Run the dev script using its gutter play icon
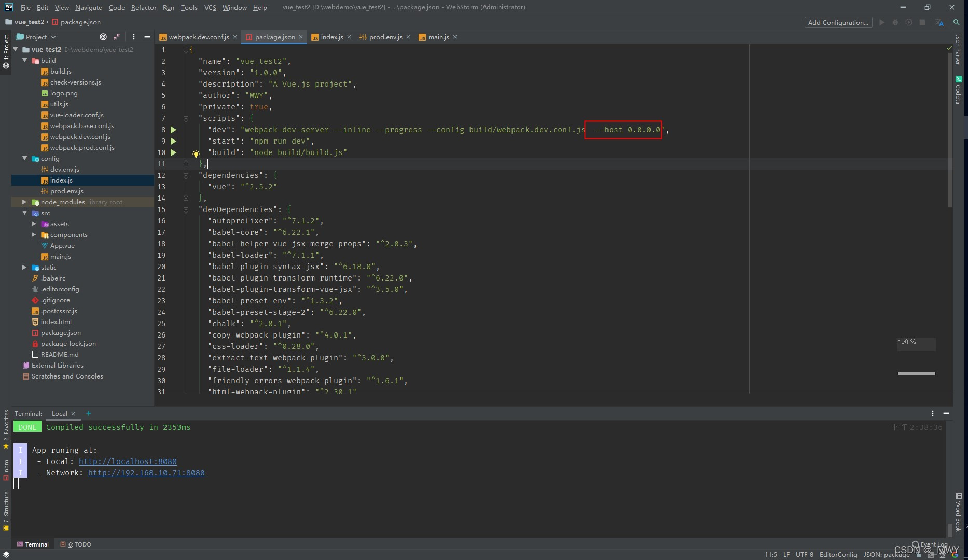This screenshot has height=560, width=968. pyautogui.click(x=174, y=130)
